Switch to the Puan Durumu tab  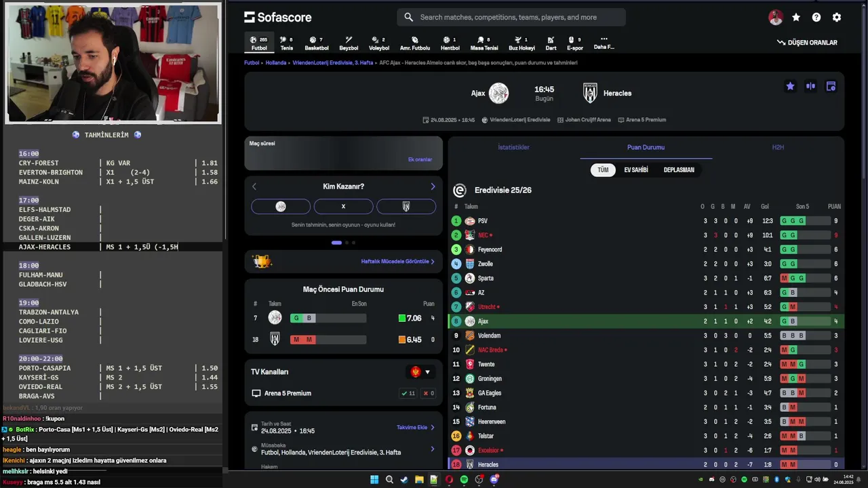pos(646,147)
